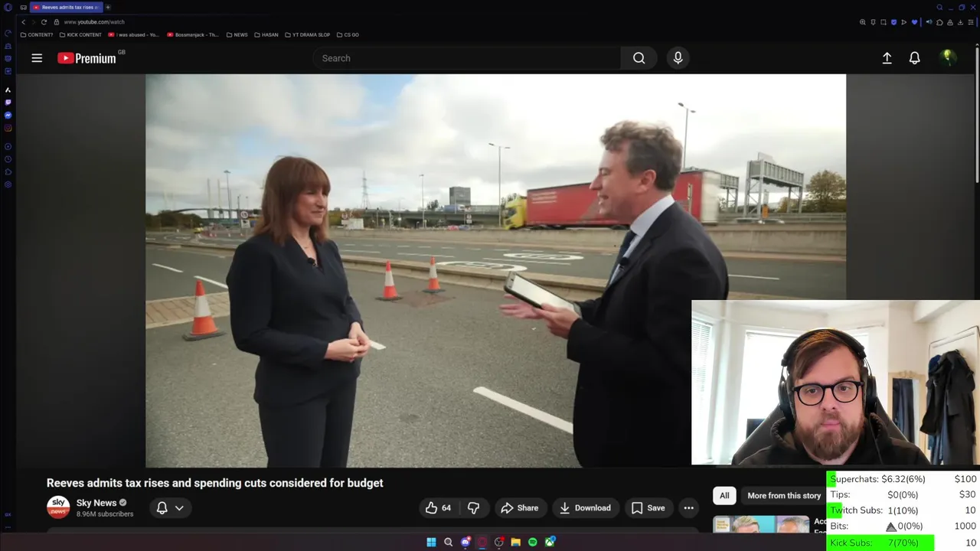Click the video title text

click(x=215, y=483)
